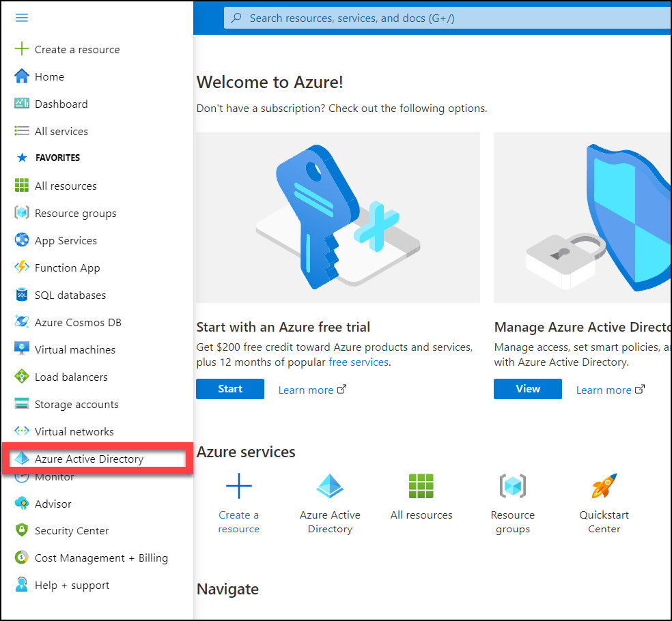Click the Azure Cosmos DB planet icon
The width and height of the screenshot is (672, 621).
(21, 321)
